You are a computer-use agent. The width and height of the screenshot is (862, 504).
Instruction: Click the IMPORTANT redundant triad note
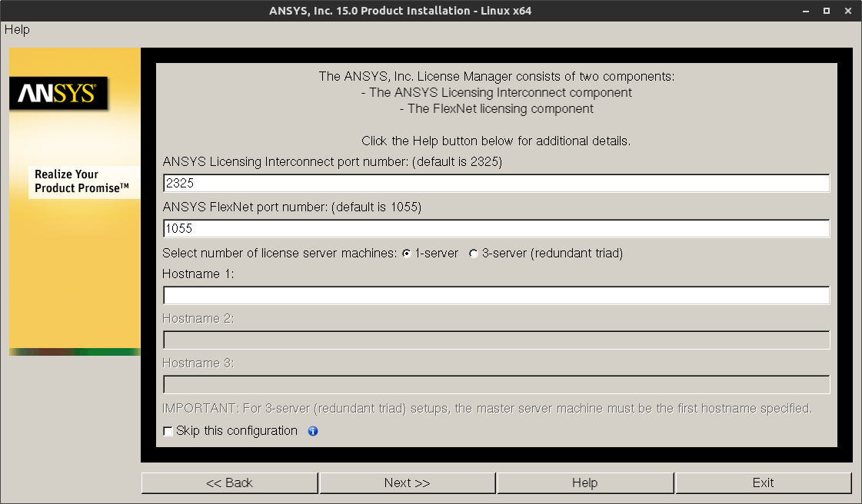[487, 409]
